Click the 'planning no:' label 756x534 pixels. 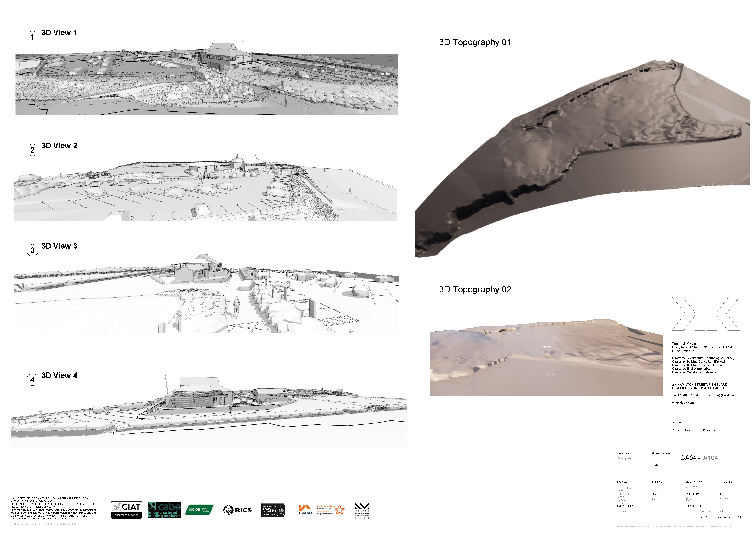(x=659, y=482)
